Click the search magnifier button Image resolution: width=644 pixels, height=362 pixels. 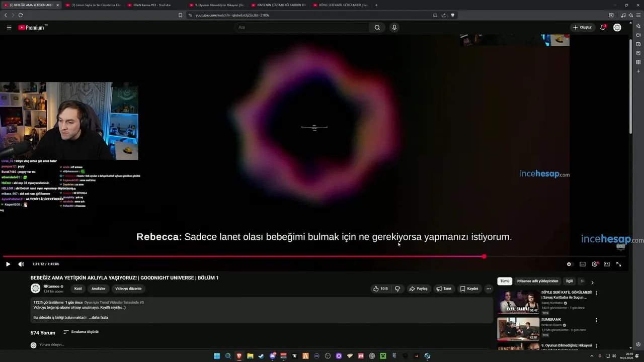pyautogui.click(x=377, y=28)
